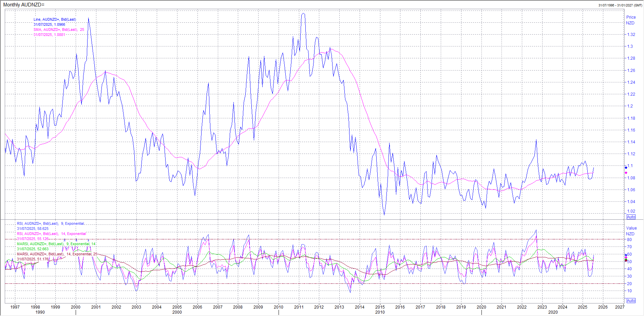Click the blue diamond RSI 9 marker near 60
Viewport: 644px width, 316px height.
point(626,255)
